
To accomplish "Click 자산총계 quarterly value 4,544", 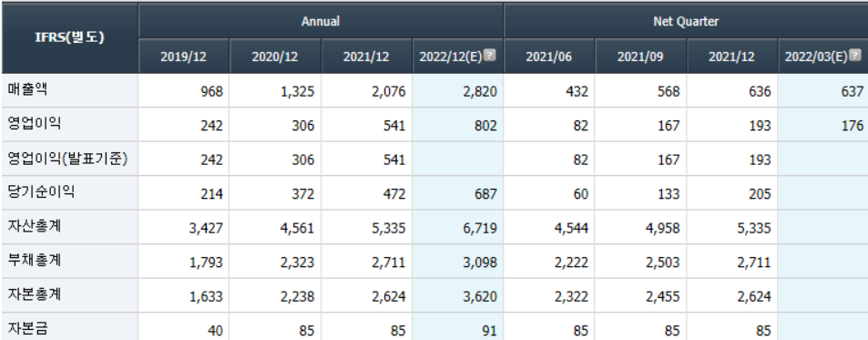I will click(x=571, y=228).
